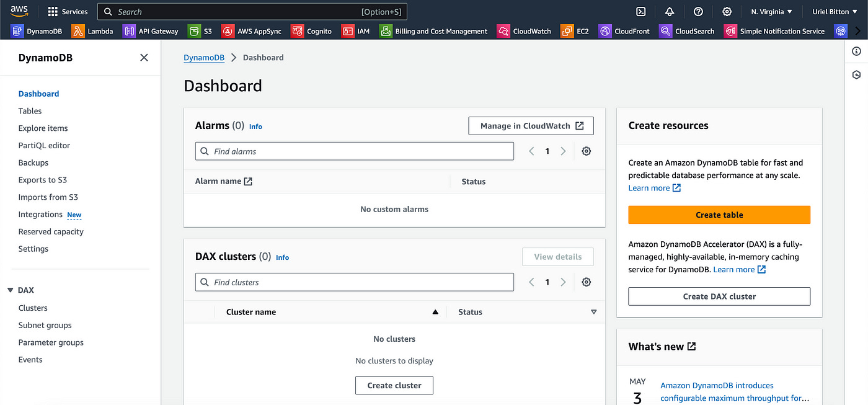
Task: Click the Create DAX cluster button
Action: tap(719, 296)
